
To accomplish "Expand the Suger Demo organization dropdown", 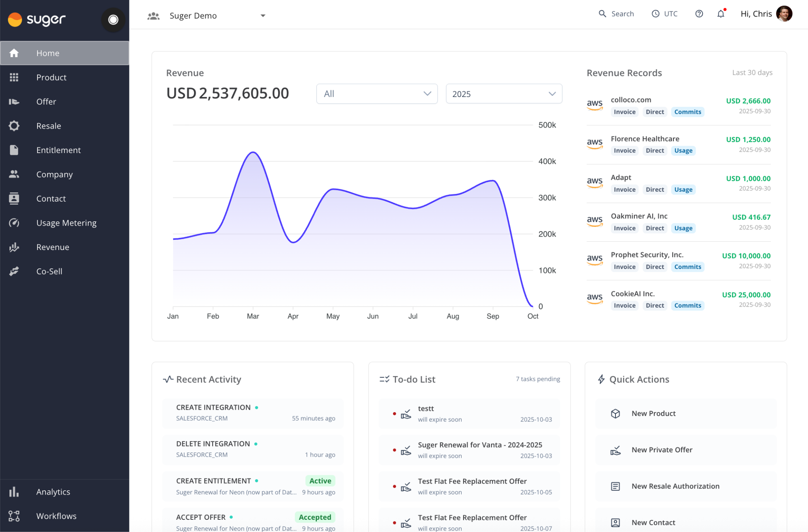I will pyautogui.click(x=262, y=16).
